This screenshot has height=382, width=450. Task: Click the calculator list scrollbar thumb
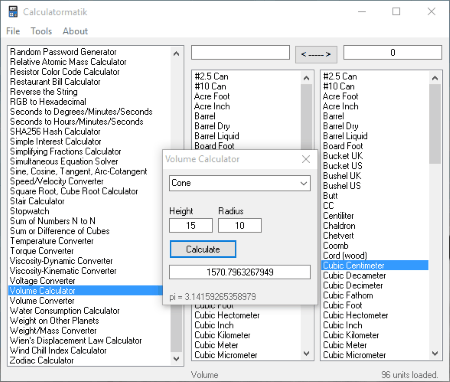point(176,328)
